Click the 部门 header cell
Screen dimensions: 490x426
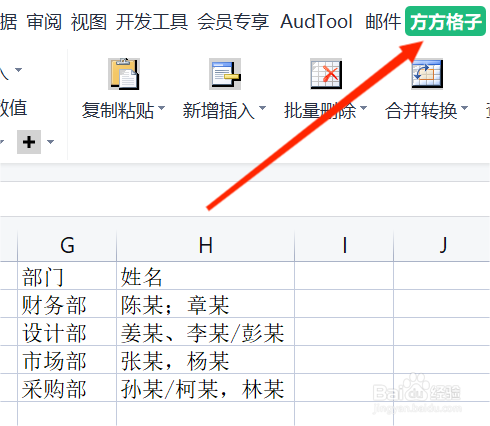[67, 276]
